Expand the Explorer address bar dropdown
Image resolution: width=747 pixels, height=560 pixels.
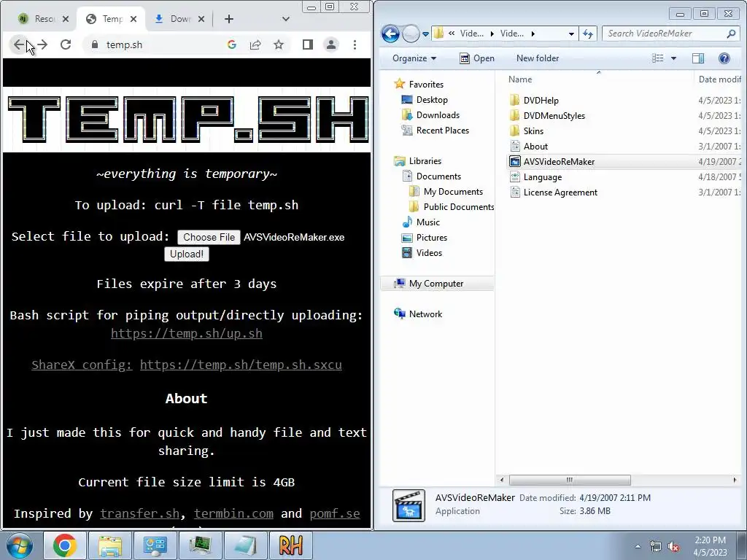tap(571, 34)
